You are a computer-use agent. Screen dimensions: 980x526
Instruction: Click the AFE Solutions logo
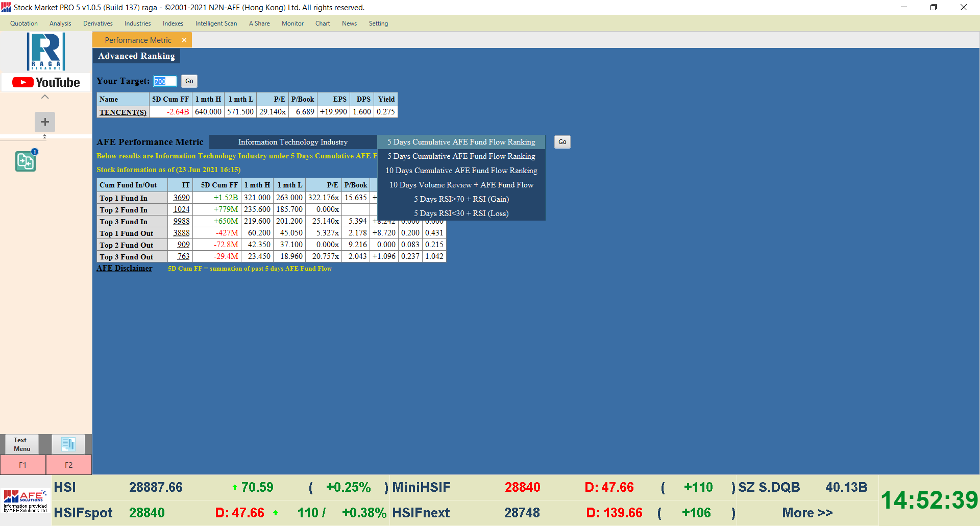pyautogui.click(x=26, y=501)
